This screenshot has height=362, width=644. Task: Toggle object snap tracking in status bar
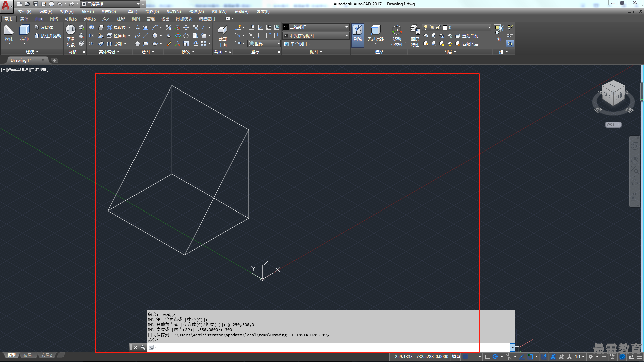coord(522,357)
